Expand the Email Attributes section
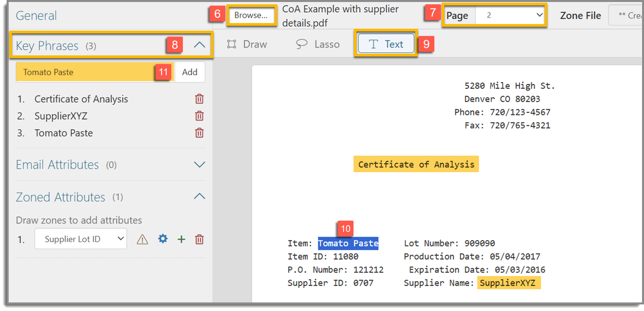The width and height of the screenshot is (644, 311). (x=199, y=165)
